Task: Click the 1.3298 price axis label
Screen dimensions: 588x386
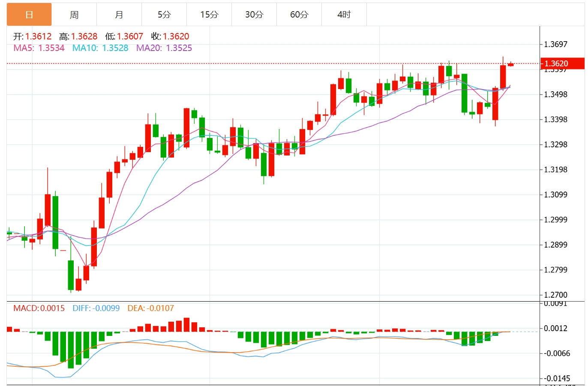Action: coord(555,144)
